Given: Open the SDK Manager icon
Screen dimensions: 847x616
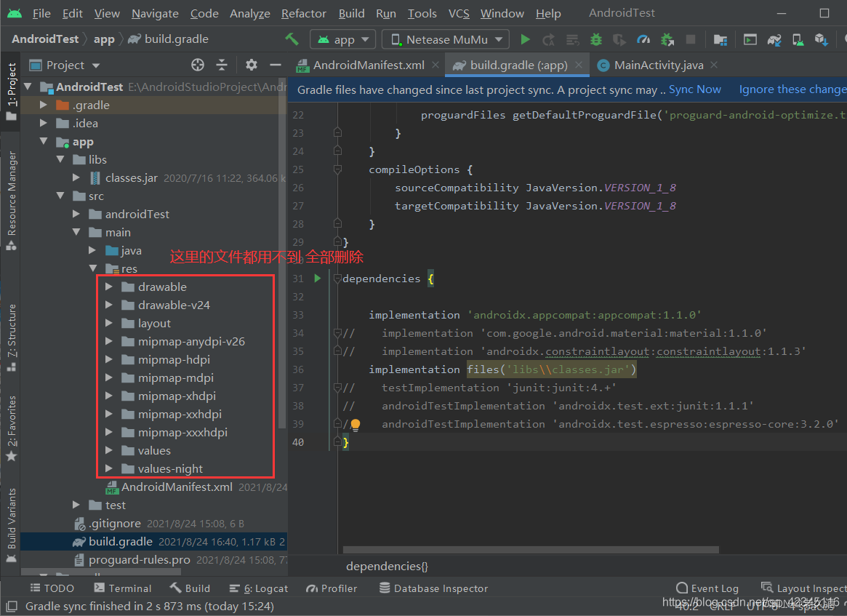Looking at the screenshot, I should click(821, 39).
